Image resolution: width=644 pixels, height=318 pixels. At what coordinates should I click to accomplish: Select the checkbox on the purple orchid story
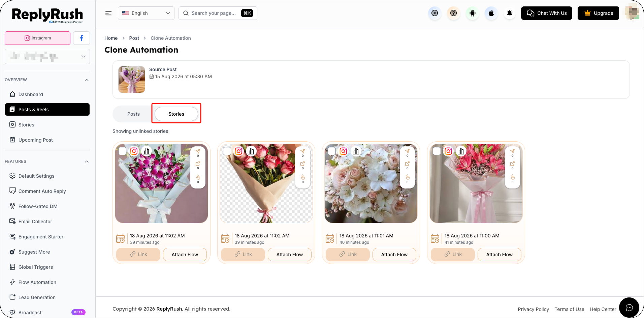click(123, 151)
